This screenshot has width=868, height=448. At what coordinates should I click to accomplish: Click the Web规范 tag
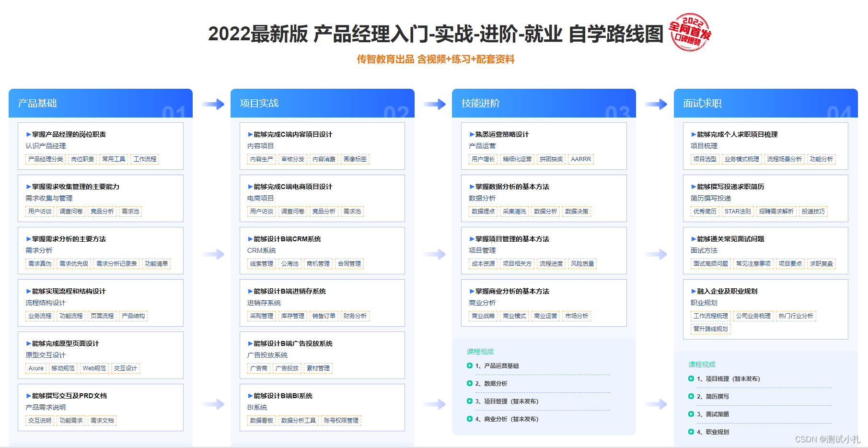[94, 368]
